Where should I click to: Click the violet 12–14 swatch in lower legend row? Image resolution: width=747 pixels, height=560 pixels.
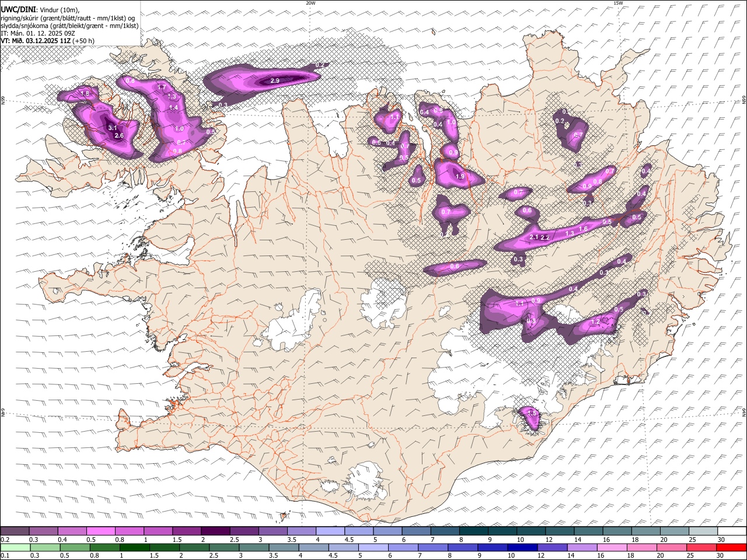click(552, 547)
